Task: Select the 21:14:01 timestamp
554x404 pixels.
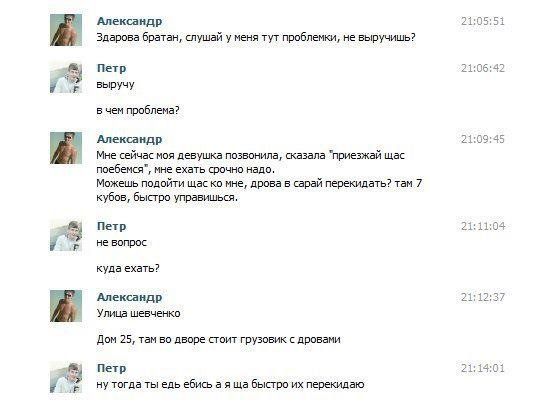Action: point(483,368)
